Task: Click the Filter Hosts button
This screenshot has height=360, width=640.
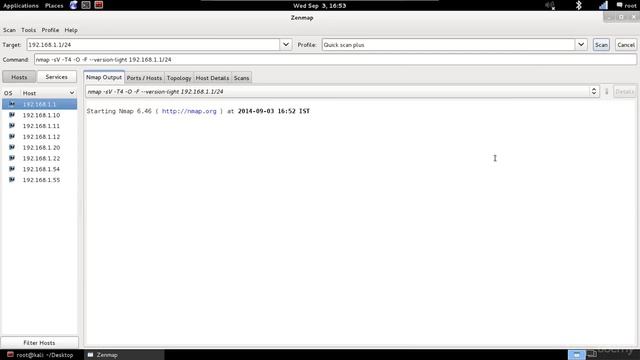Action: point(39,342)
